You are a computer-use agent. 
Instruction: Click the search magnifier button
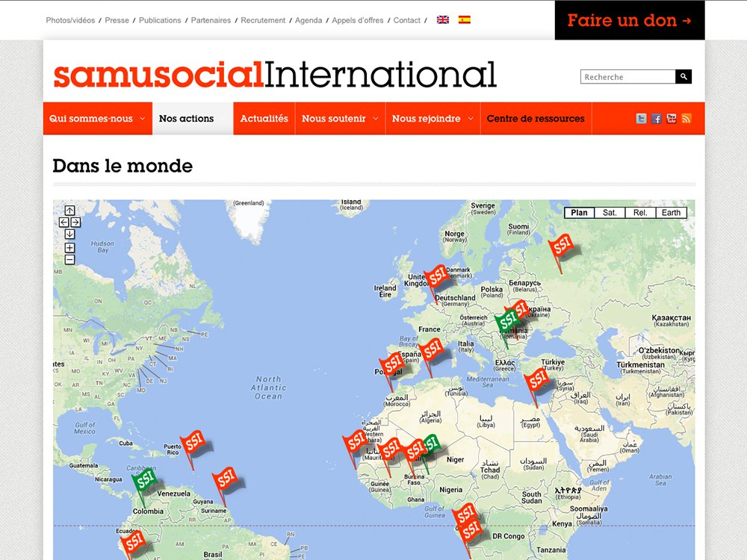[x=684, y=77]
